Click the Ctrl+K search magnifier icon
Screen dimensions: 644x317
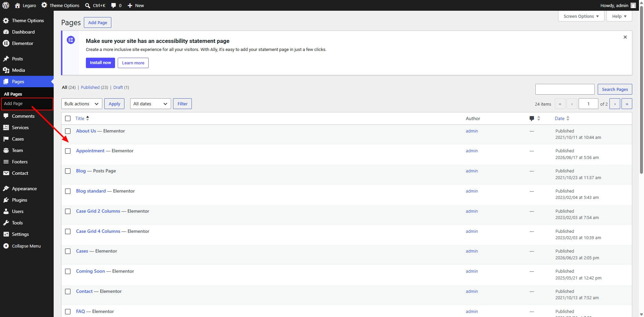(x=88, y=5)
